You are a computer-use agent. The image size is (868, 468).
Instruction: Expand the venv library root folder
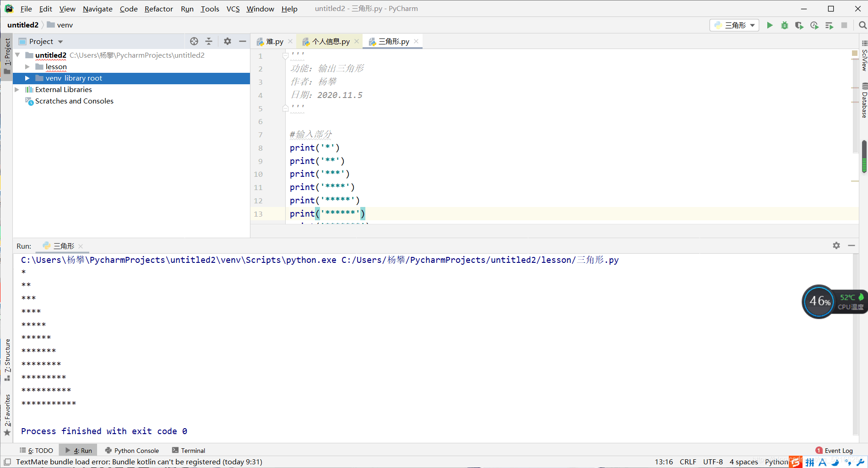point(27,78)
